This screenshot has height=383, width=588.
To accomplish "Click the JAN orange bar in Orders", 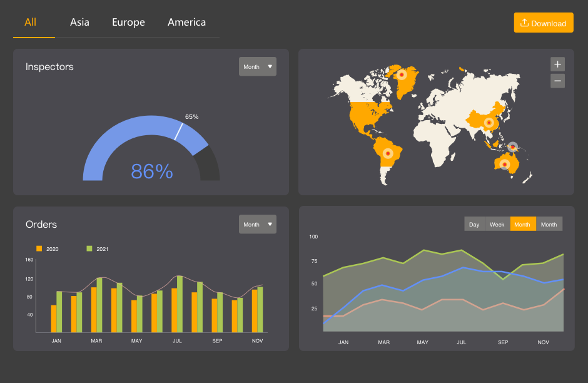I will coord(54,319).
